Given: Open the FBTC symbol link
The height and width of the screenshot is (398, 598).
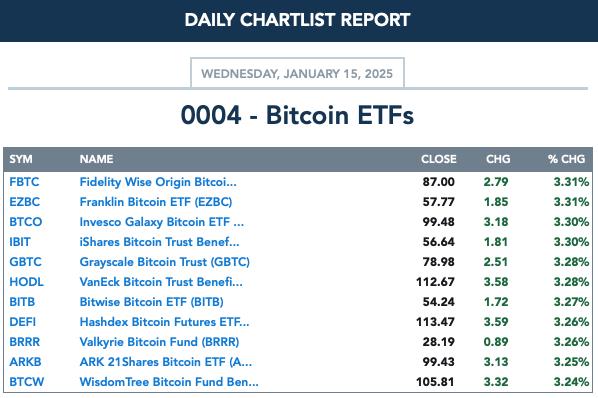Looking at the screenshot, I should (x=24, y=182).
